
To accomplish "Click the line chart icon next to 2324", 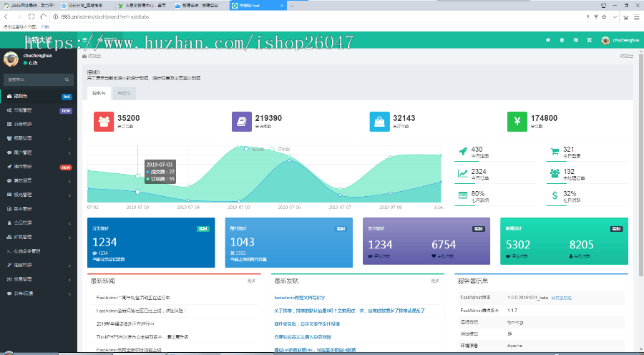I will (463, 174).
